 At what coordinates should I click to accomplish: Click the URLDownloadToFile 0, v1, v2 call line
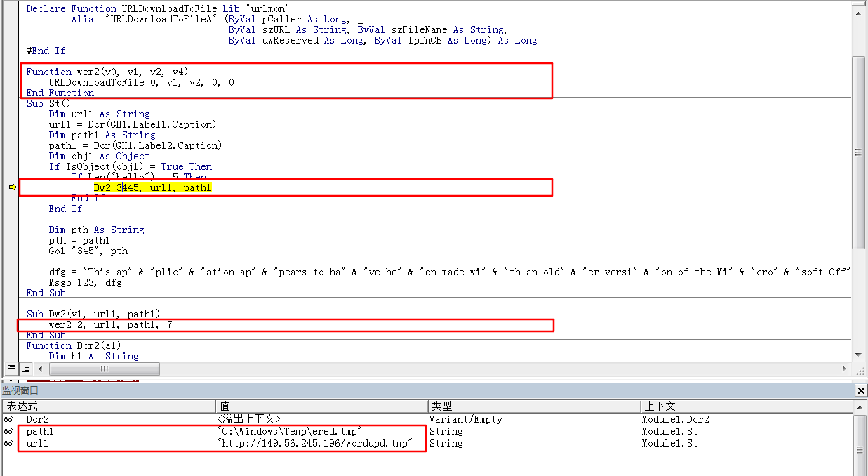coord(141,82)
